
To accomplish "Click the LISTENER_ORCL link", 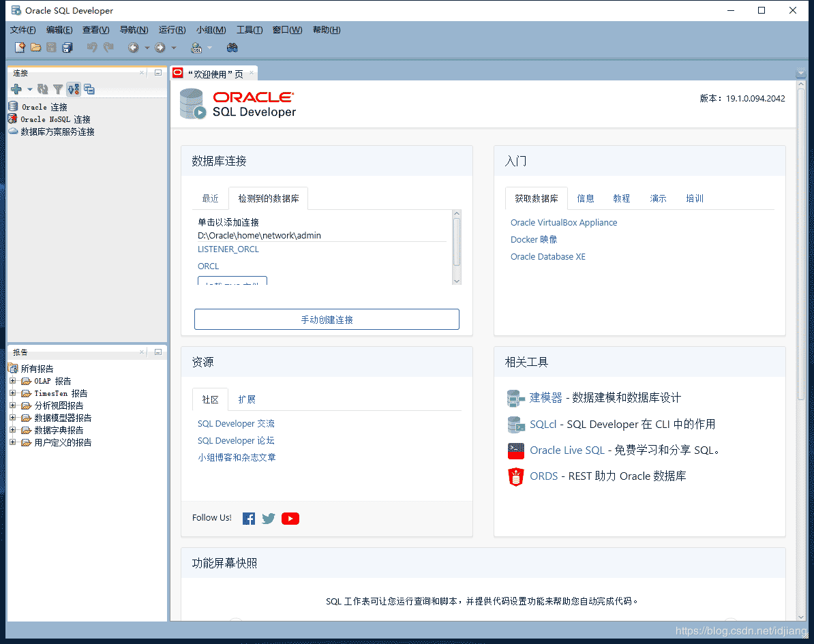I will click(228, 249).
